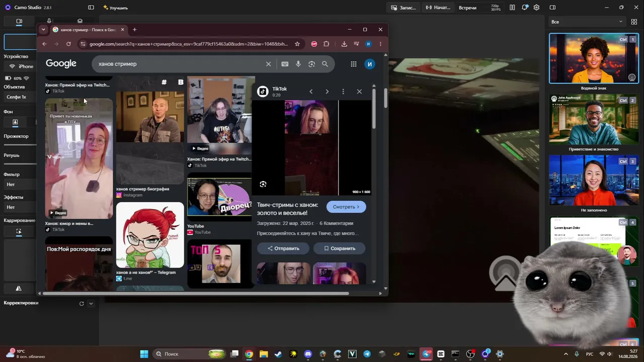Open Chrome media controls icon
644x362 pixels.
pos(356,44)
